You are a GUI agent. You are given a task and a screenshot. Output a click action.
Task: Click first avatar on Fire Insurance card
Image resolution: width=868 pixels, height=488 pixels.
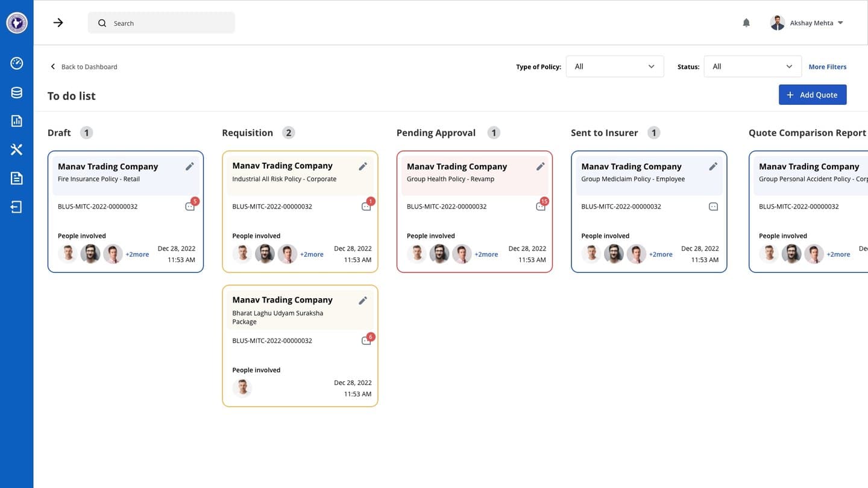[x=68, y=254]
